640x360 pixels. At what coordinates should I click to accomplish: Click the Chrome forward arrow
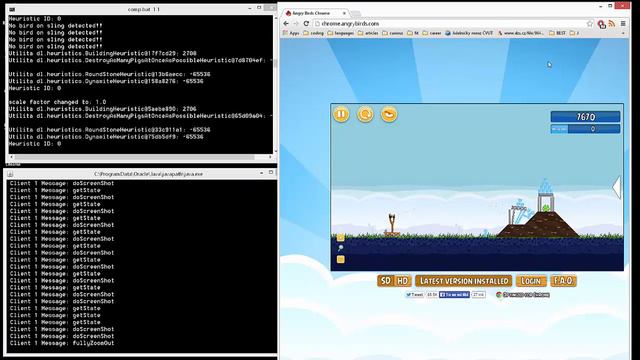(296, 24)
